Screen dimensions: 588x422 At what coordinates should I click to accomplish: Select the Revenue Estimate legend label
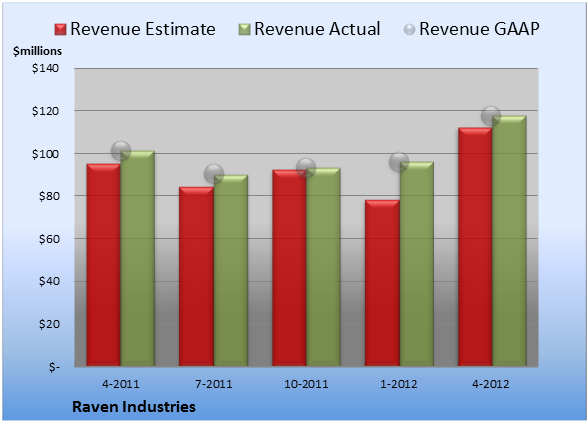coord(143,29)
